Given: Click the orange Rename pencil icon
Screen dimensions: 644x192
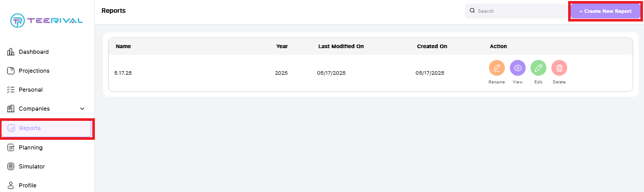Looking at the screenshot, I should point(496,68).
